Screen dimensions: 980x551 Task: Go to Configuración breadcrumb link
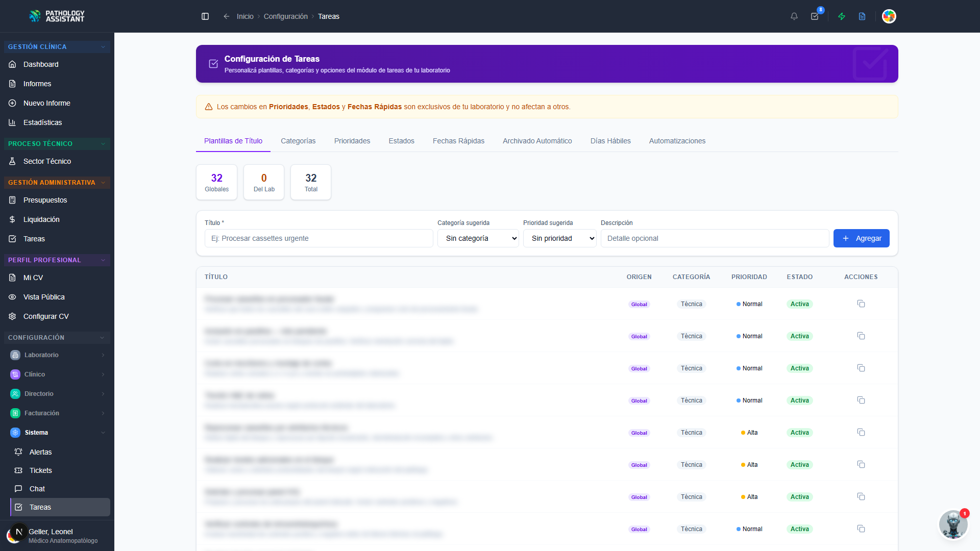(x=286, y=16)
